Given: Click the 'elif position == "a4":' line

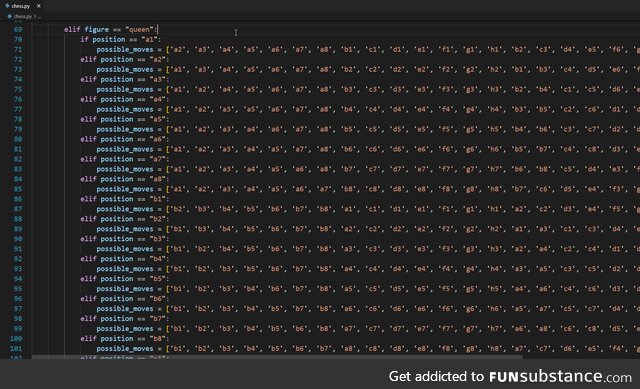Looking at the screenshot, I should point(124,99).
